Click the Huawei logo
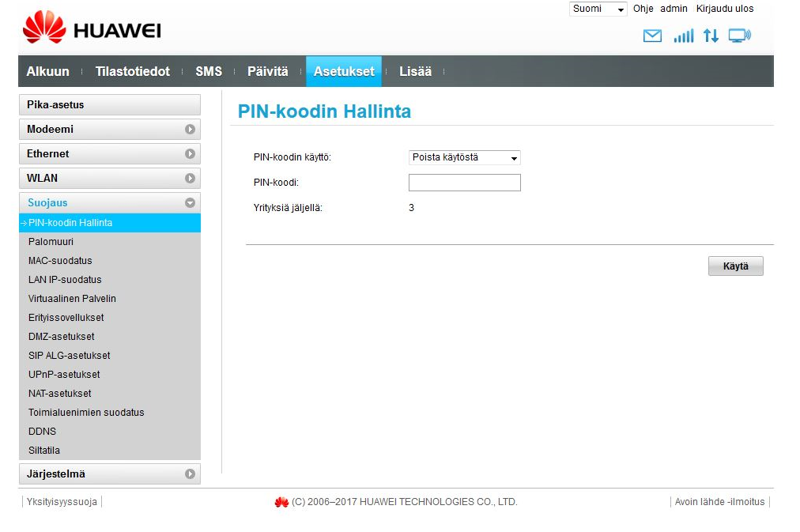 (92, 29)
